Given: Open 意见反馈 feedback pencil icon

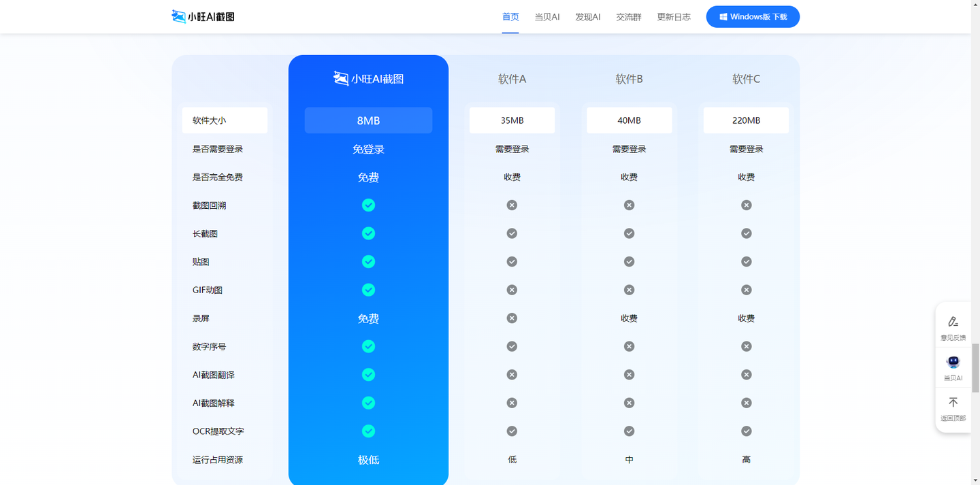Looking at the screenshot, I should tap(953, 322).
